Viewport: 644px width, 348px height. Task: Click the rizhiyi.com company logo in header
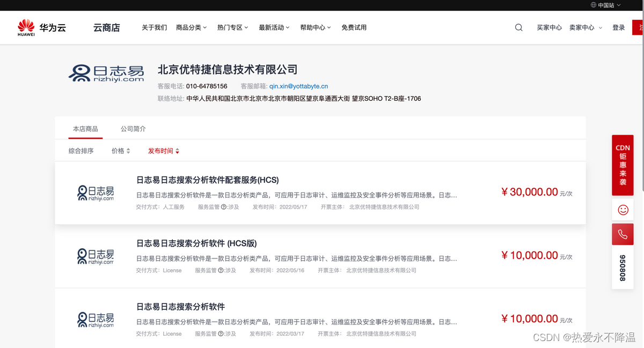106,74
